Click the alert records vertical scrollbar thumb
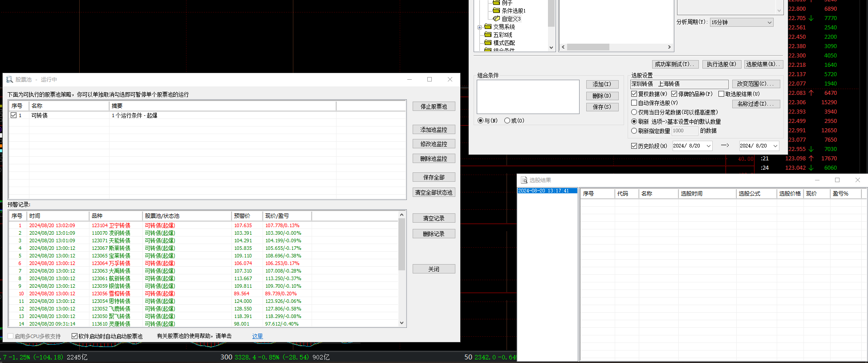 click(402, 245)
